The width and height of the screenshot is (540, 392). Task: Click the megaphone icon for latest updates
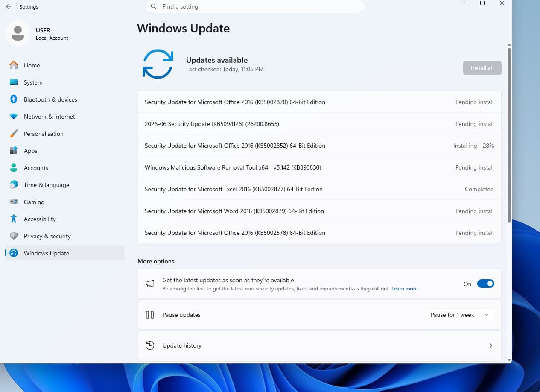150,284
